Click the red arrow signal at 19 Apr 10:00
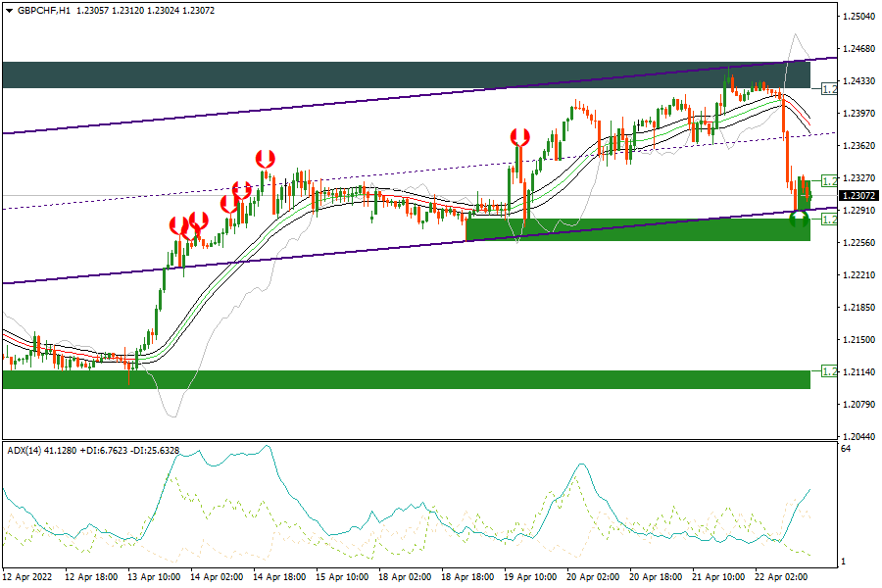 click(x=520, y=137)
